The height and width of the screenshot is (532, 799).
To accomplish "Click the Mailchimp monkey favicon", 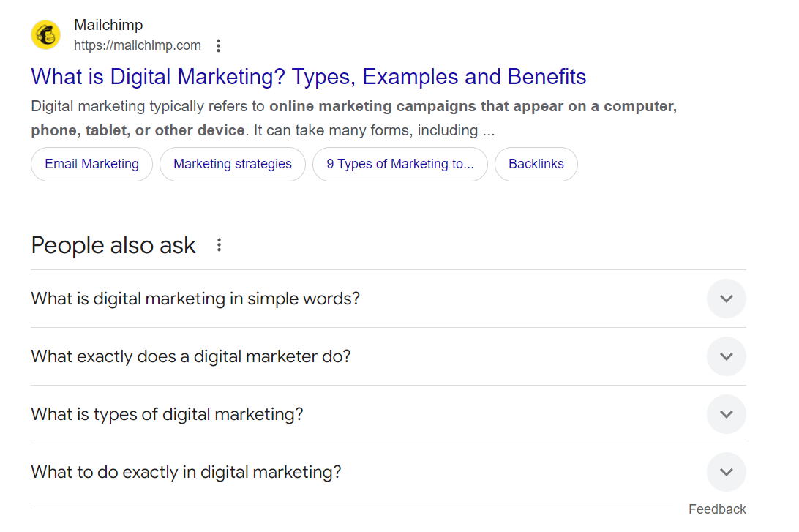I will click(45, 35).
